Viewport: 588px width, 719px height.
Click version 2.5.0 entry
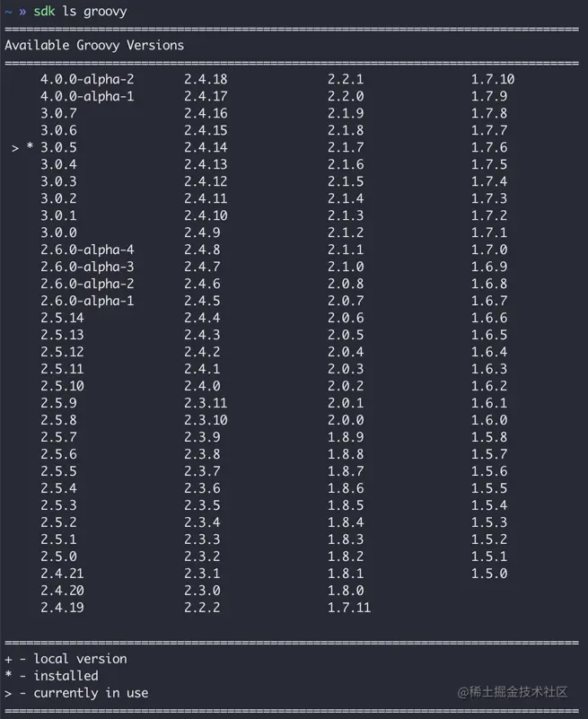point(58,557)
